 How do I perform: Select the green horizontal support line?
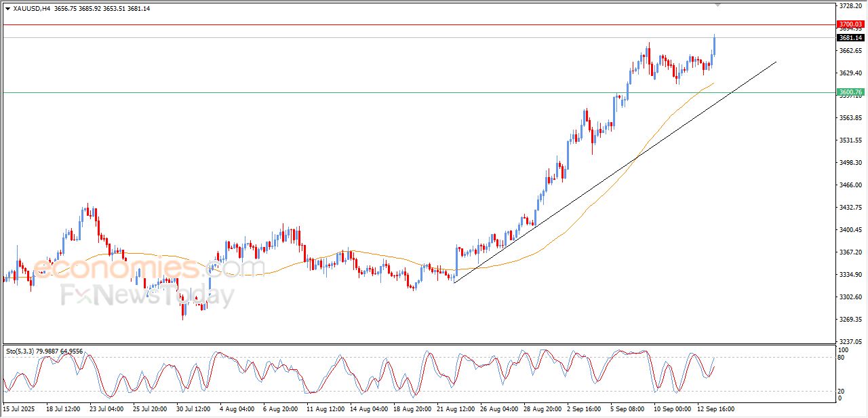click(407, 92)
